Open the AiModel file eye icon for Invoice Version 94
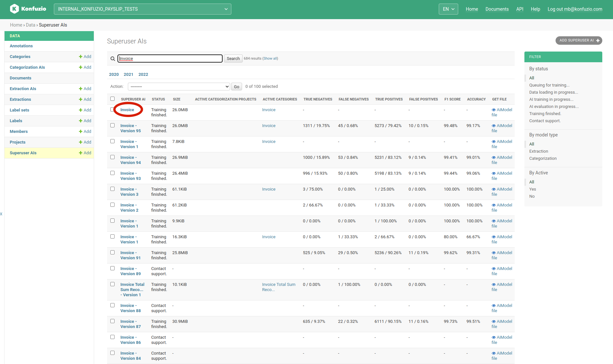Viewport: 613px width, 364px height. (494, 158)
